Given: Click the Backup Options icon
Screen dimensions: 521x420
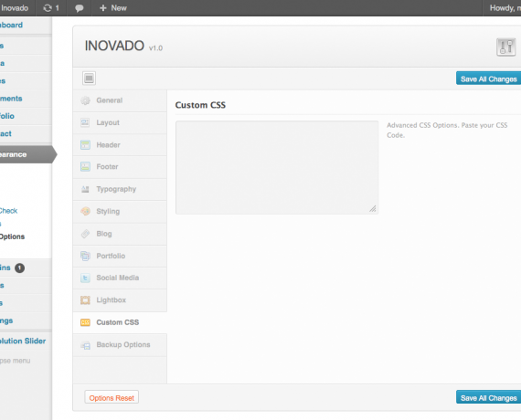Looking at the screenshot, I should [85, 345].
